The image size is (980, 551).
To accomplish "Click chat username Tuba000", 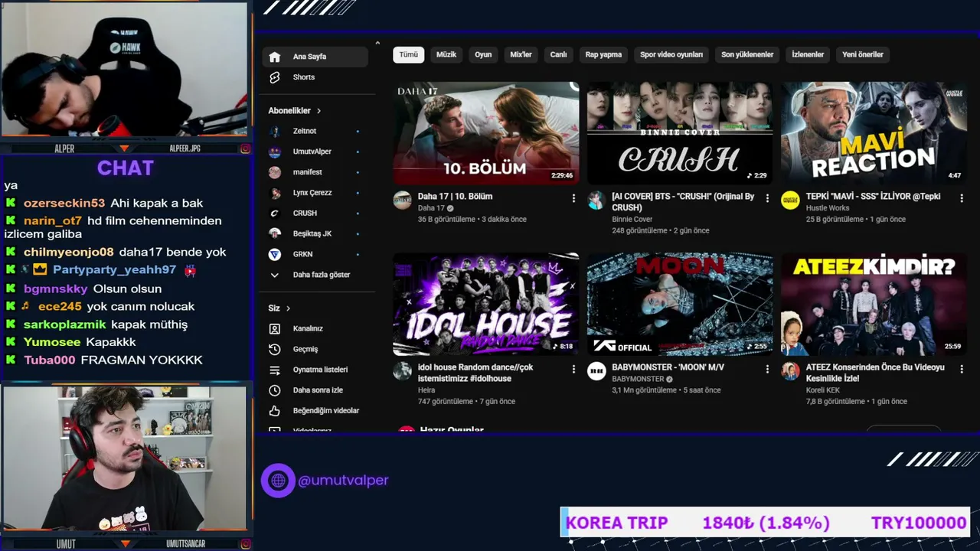I will point(50,360).
